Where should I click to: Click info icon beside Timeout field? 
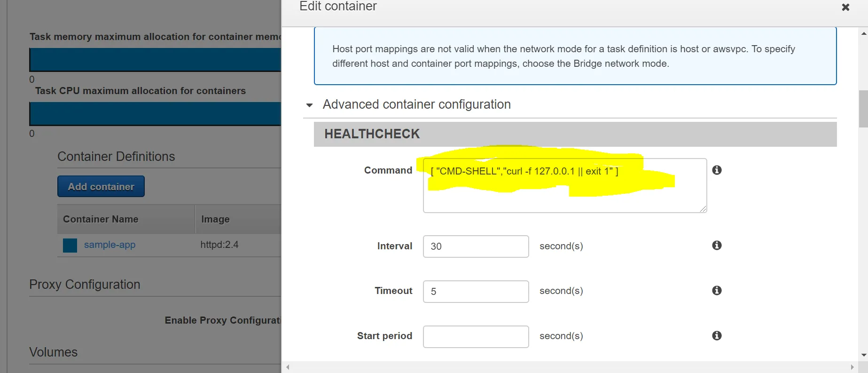tap(717, 291)
